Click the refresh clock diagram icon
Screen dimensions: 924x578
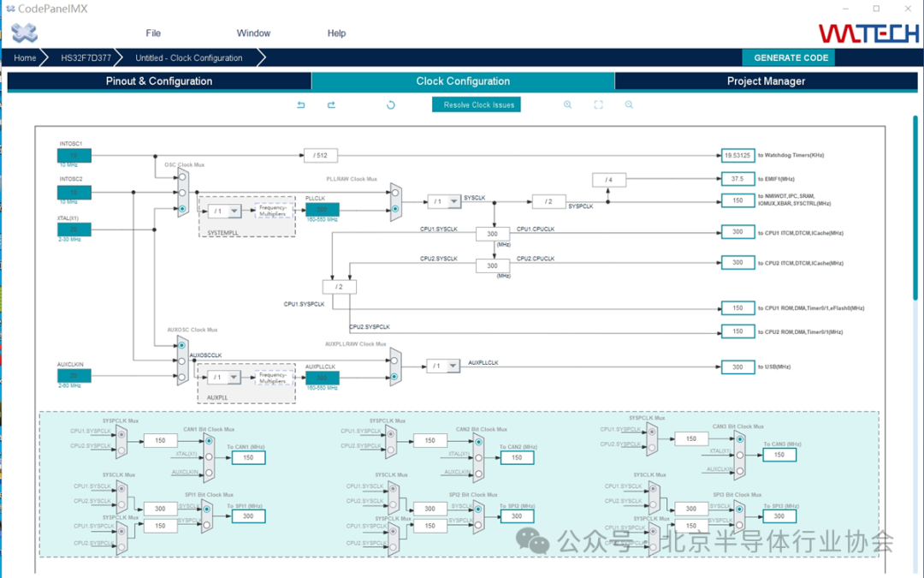[x=391, y=105]
